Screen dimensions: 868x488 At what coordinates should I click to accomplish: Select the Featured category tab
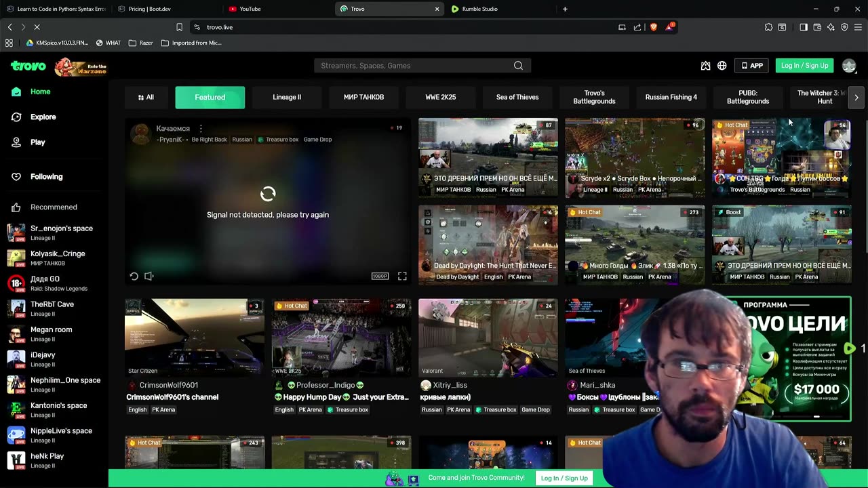[210, 97]
